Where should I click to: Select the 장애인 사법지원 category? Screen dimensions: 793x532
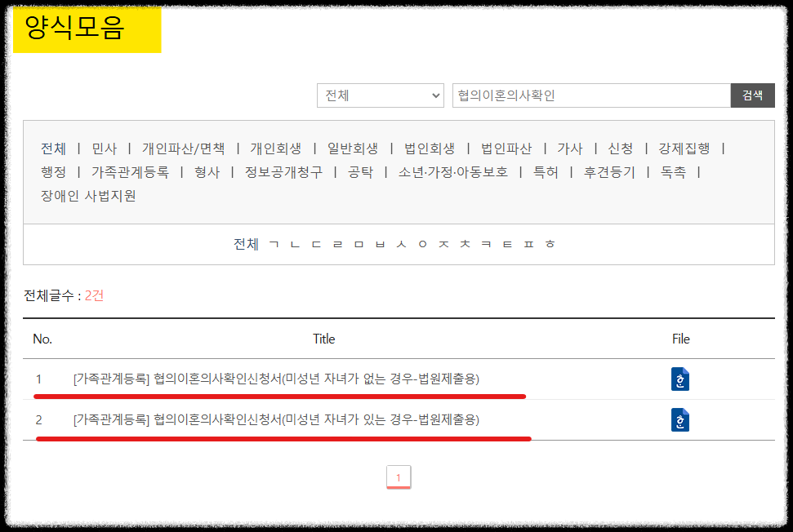point(86,196)
